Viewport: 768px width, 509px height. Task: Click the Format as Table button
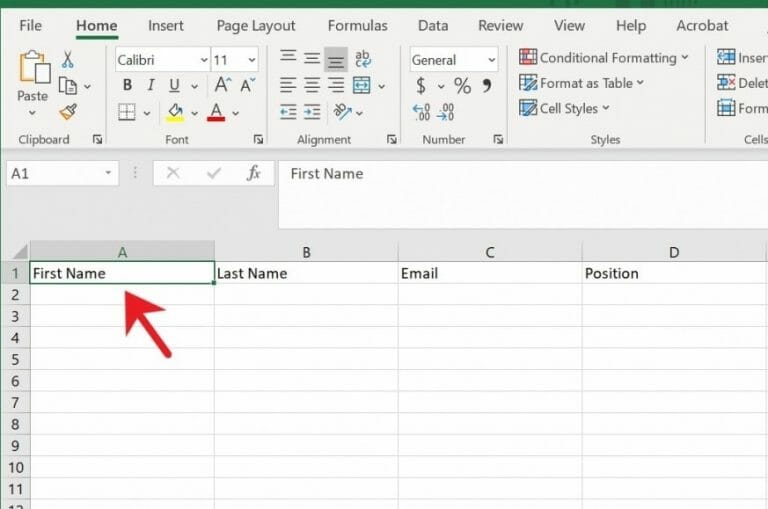tap(582, 83)
